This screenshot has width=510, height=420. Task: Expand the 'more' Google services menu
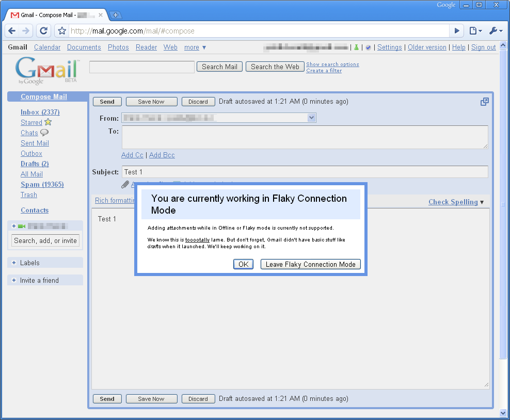pos(195,47)
